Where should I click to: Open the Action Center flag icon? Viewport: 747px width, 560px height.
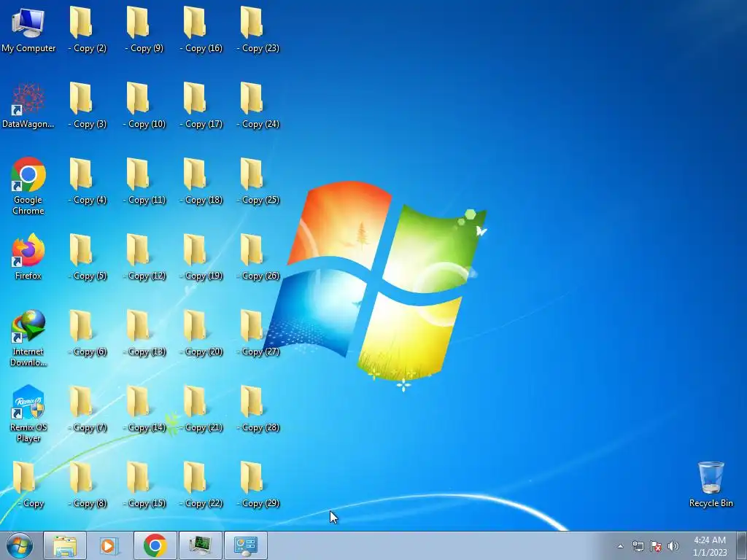(x=656, y=546)
